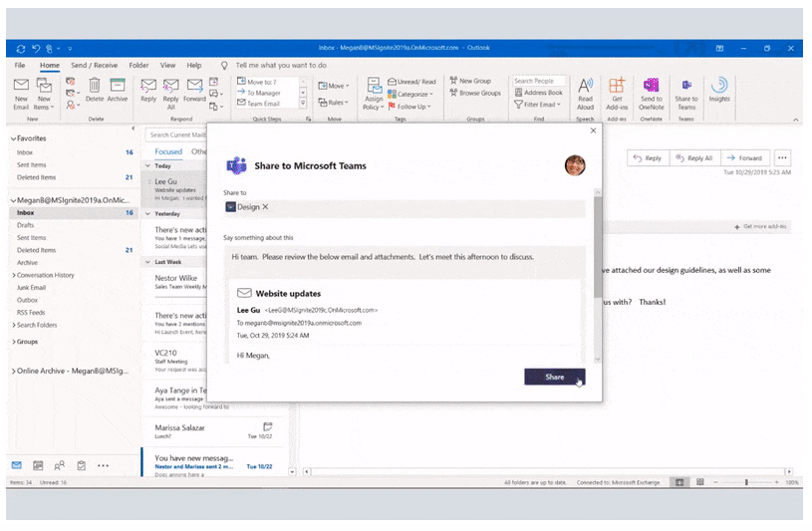The height and width of the screenshot is (531, 812).
Task: Expand the Conversation History folder
Action: coord(14,275)
